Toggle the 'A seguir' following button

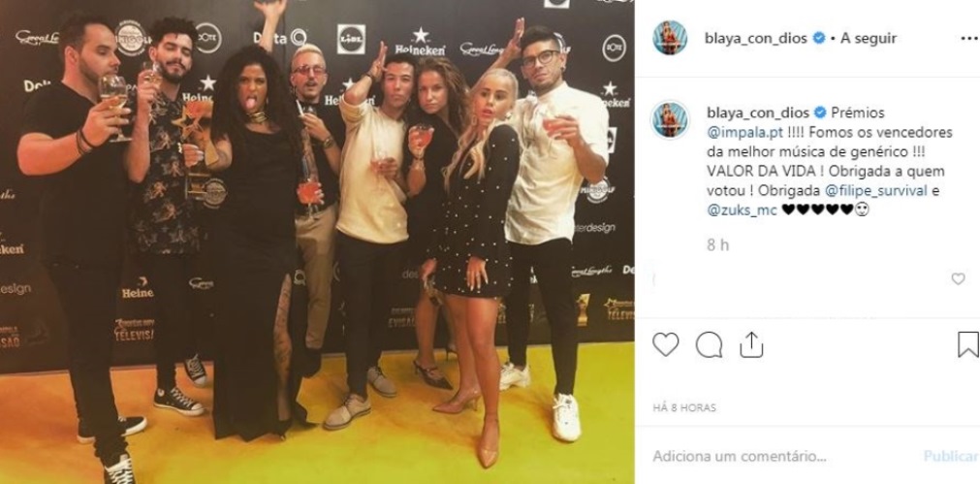tap(869, 38)
